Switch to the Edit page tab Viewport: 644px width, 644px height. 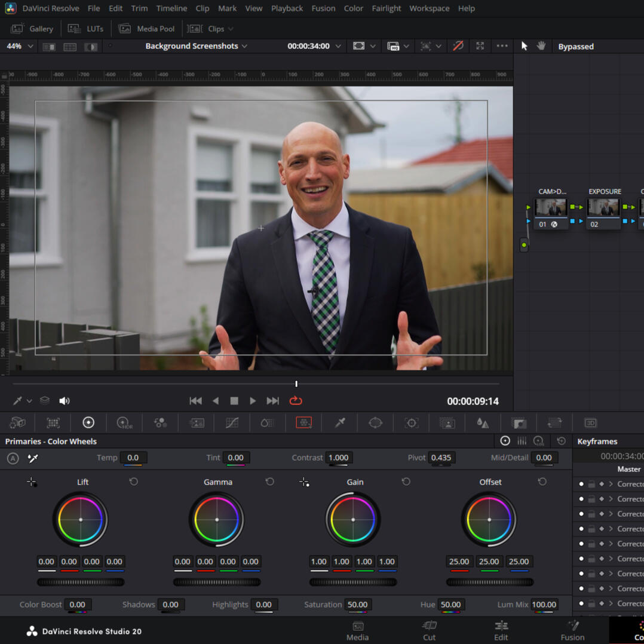[x=501, y=630]
